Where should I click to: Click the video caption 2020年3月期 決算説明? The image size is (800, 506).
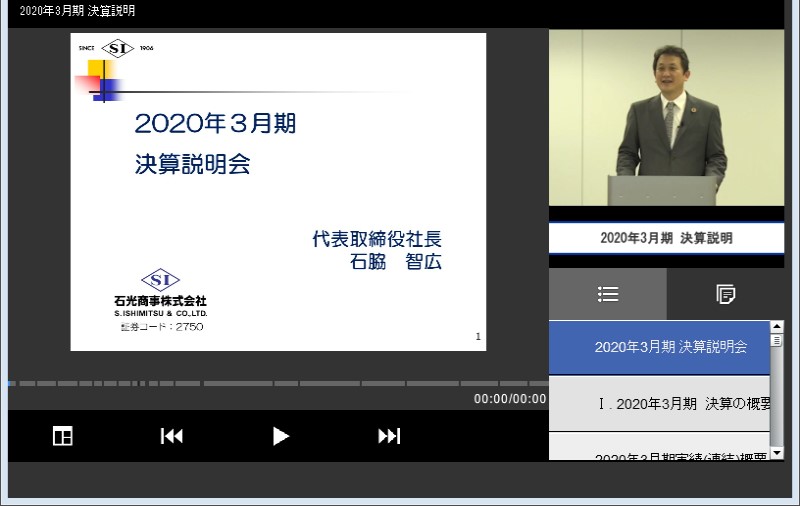(666, 238)
